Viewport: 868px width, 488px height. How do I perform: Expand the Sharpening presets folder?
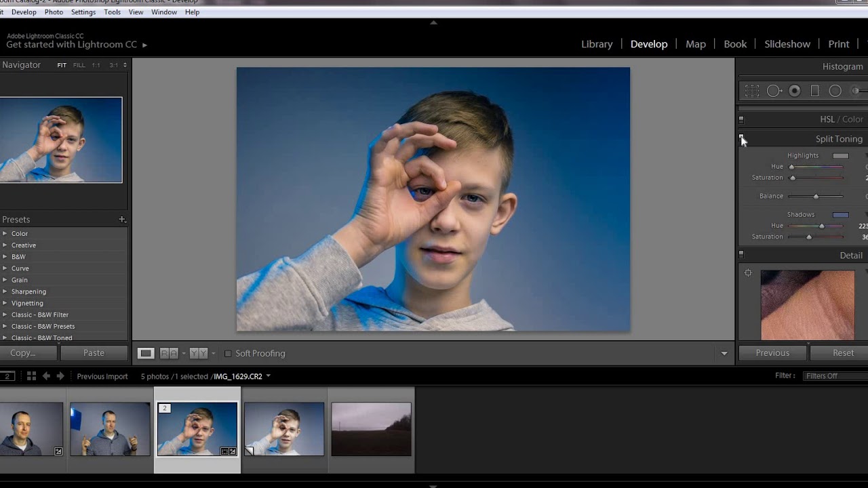click(x=5, y=291)
